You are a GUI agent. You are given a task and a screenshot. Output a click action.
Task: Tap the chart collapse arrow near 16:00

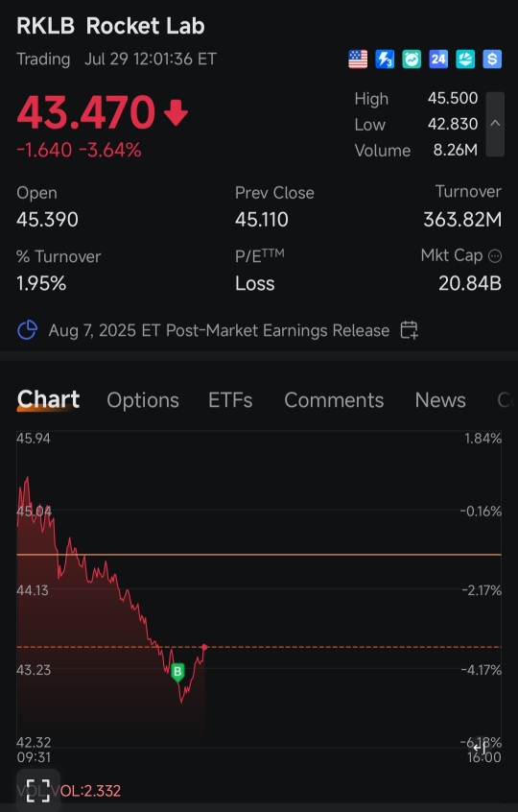pyautogui.click(x=480, y=747)
